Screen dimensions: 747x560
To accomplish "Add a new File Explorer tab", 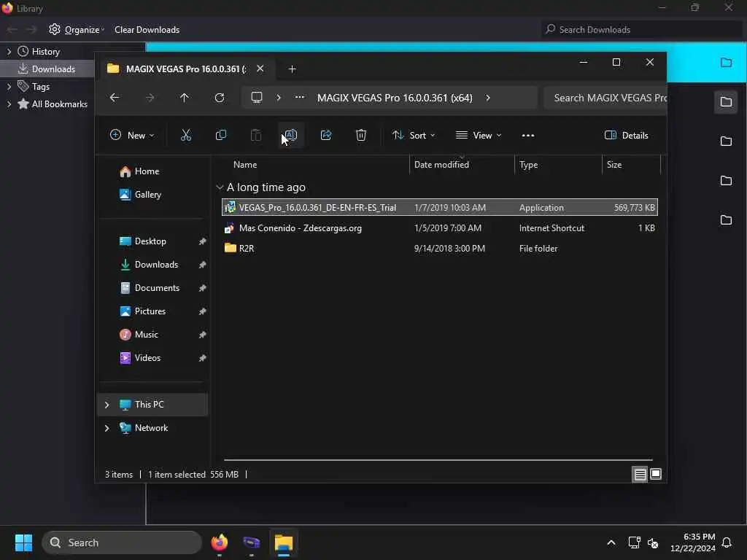I will [292, 69].
